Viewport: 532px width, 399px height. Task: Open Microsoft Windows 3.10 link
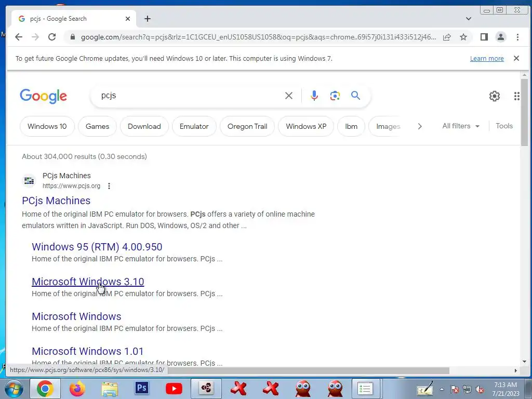[88, 282]
